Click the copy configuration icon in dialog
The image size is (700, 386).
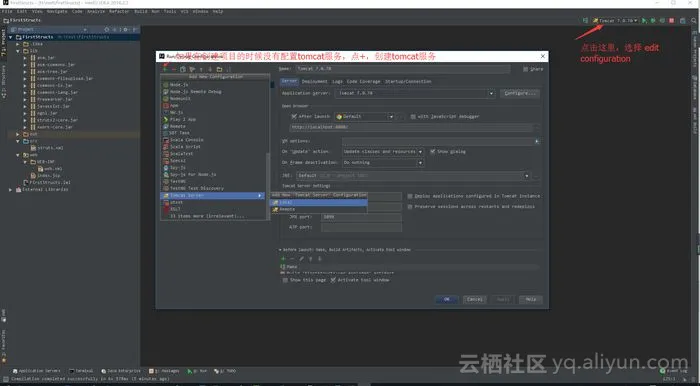click(183, 69)
